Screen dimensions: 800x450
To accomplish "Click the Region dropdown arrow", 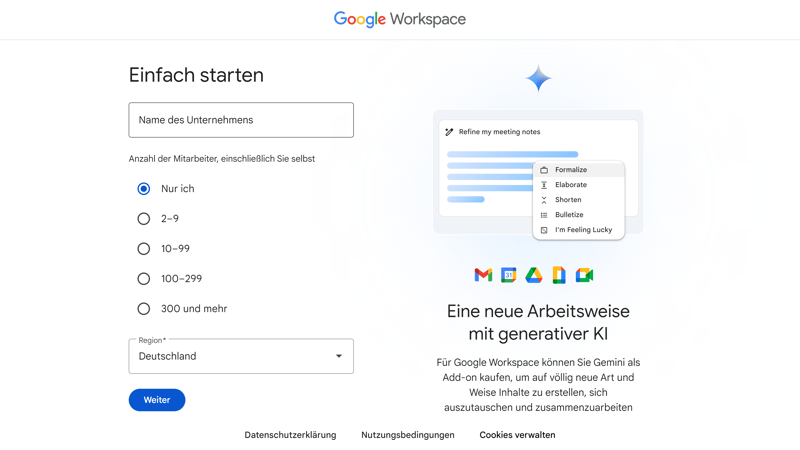I will pyautogui.click(x=339, y=356).
